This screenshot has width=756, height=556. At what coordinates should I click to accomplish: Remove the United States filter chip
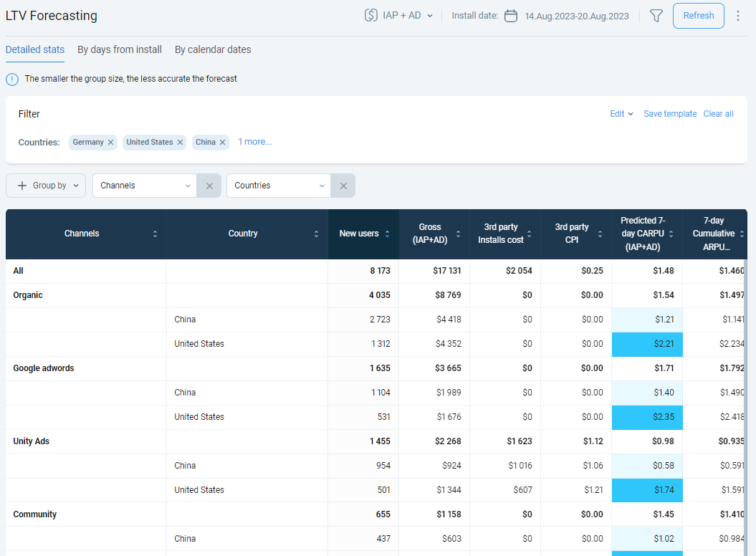click(180, 143)
